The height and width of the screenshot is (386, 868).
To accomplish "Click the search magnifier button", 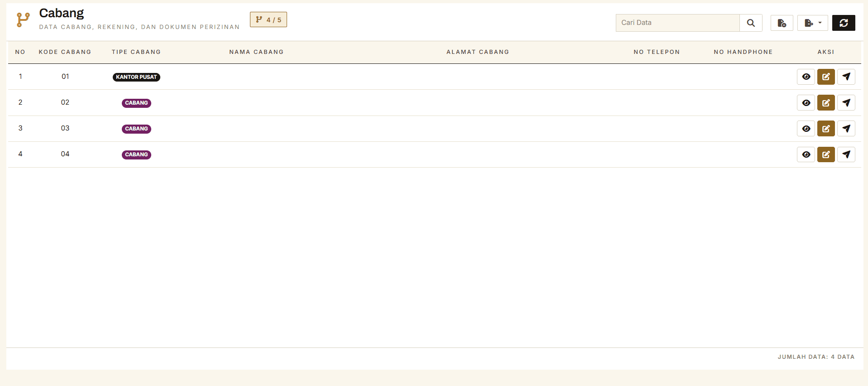I will (x=751, y=23).
